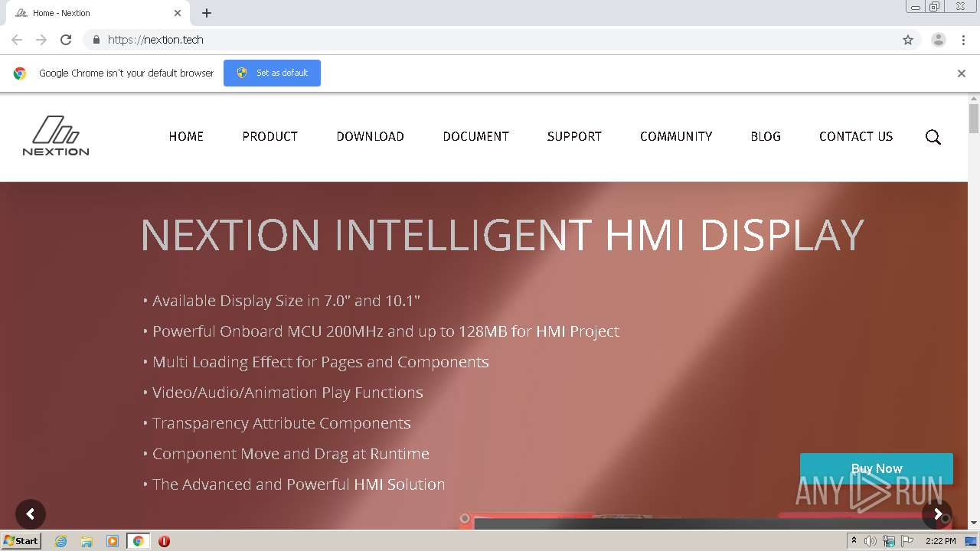Open the Windows Start menu
Viewport: 980px width, 551px height.
coord(21,541)
